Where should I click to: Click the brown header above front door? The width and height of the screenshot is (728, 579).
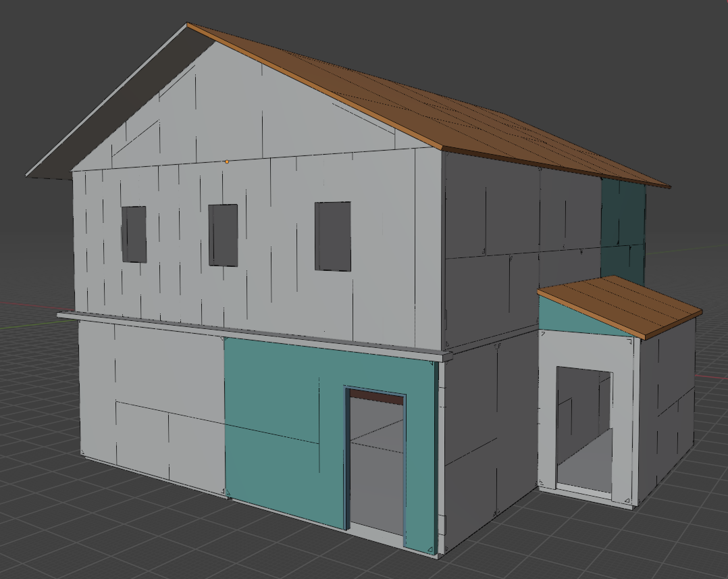375,399
